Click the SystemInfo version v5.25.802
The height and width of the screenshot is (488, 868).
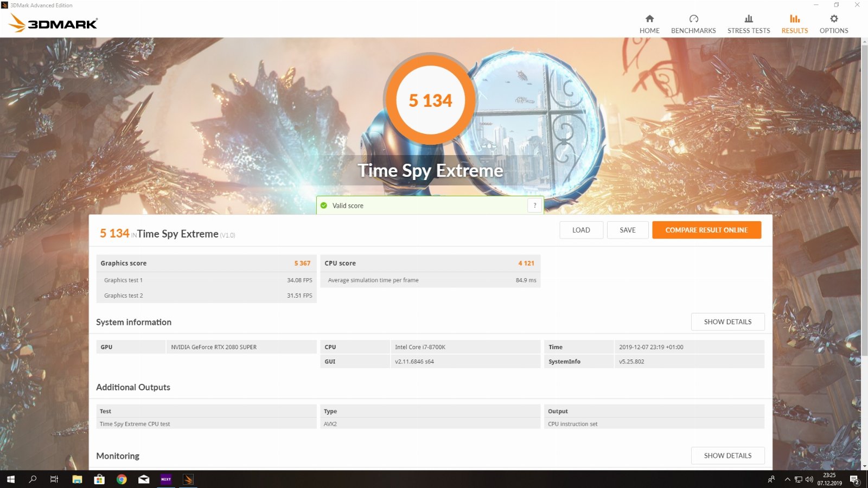pyautogui.click(x=631, y=362)
